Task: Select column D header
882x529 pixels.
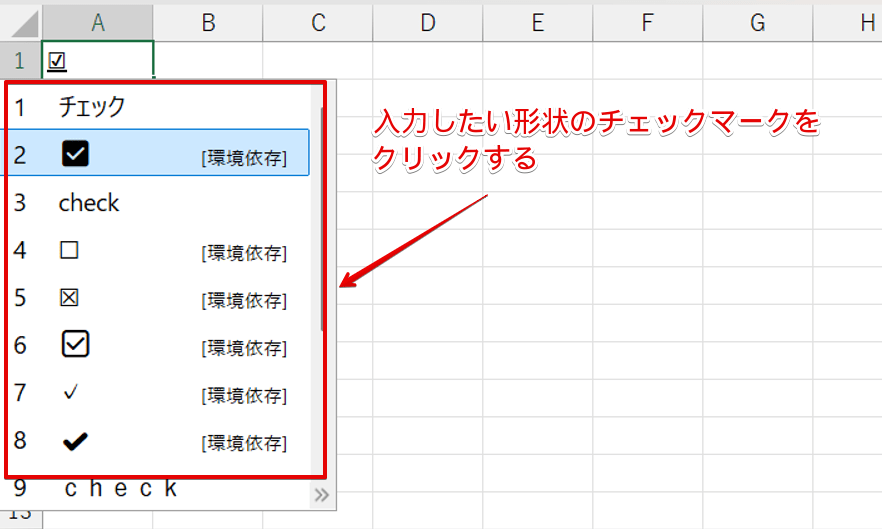Action: 428,23
